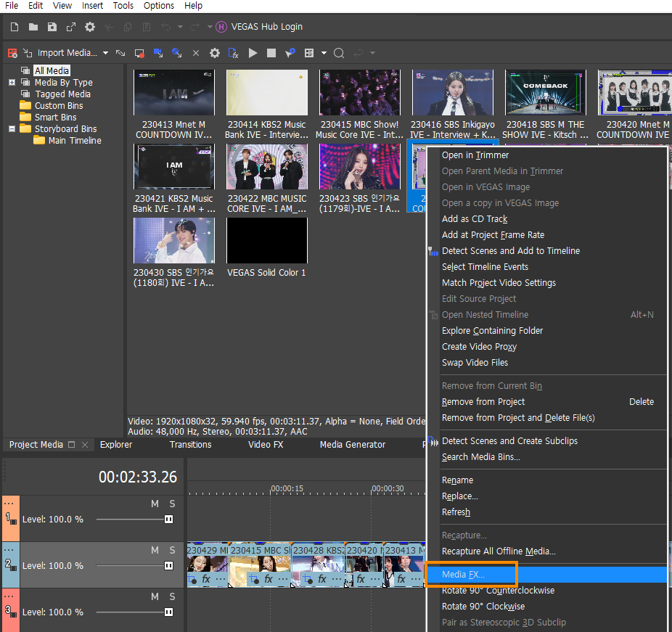Open the File menu
Viewport: 672px width, 632px height.
pos(12,6)
